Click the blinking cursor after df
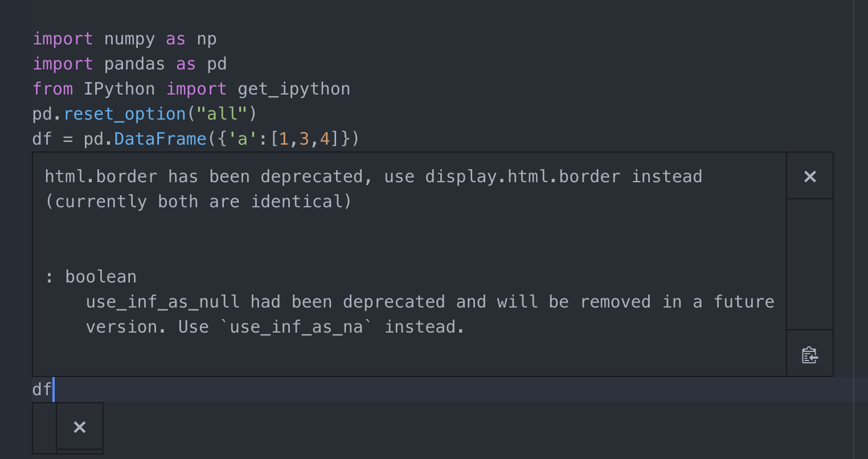This screenshot has height=459, width=868. [x=53, y=389]
